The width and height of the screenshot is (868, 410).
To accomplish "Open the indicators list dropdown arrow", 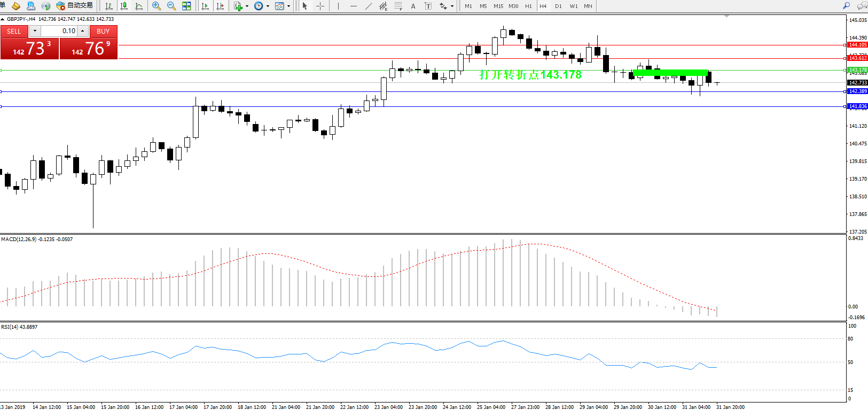I will click(247, 6).
